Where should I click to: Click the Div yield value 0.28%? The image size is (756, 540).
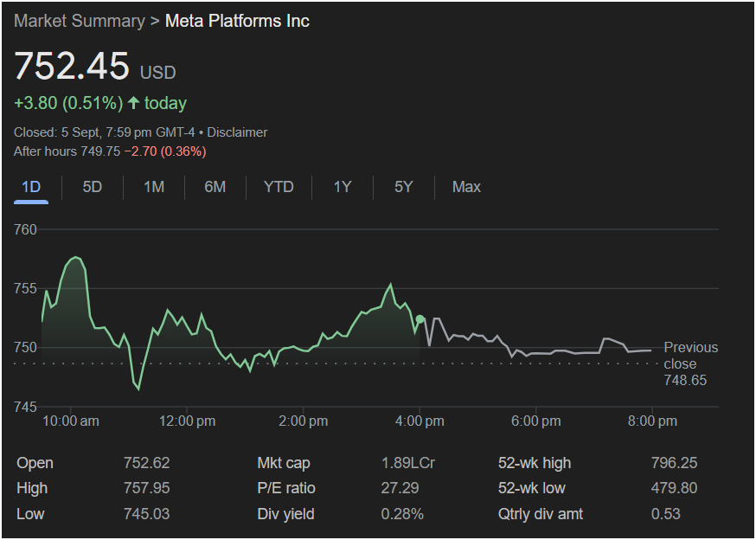[402, 514]
